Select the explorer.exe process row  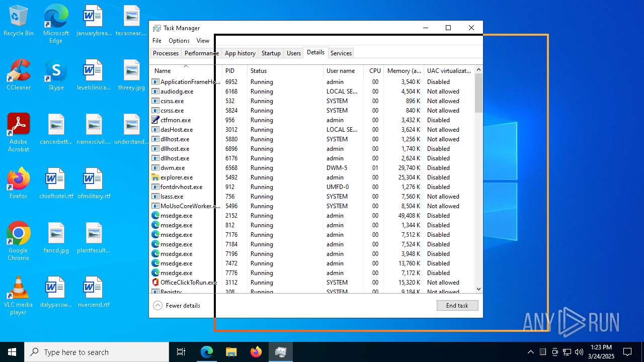tap(312, 177)
